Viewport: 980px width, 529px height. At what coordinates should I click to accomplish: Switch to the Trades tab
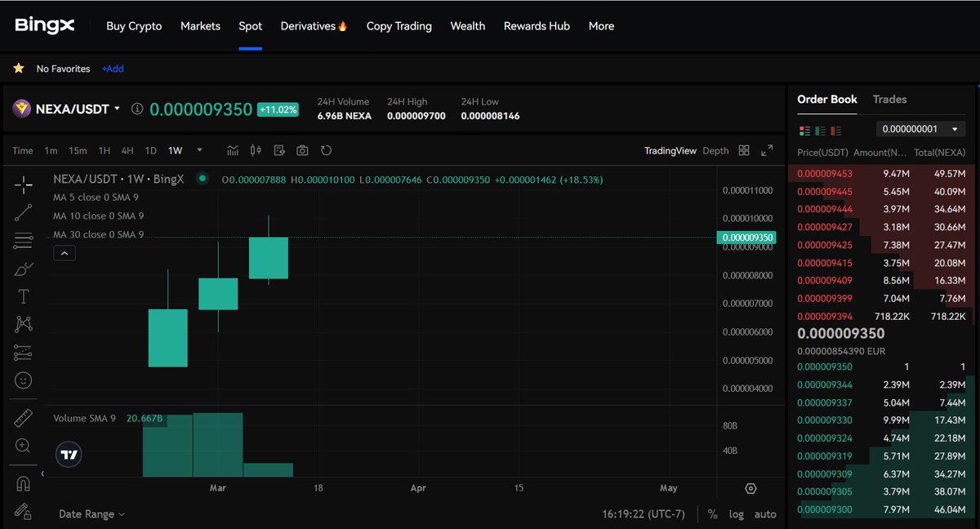pos(889,99)
